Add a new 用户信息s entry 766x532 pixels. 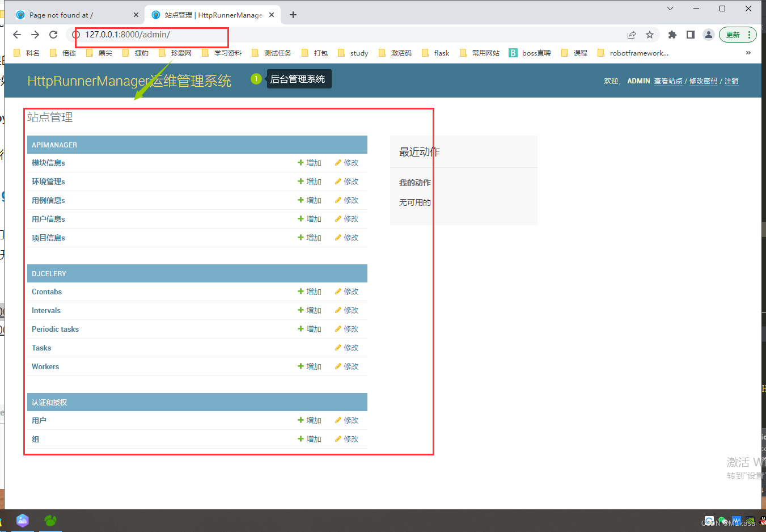click(310, 219)
